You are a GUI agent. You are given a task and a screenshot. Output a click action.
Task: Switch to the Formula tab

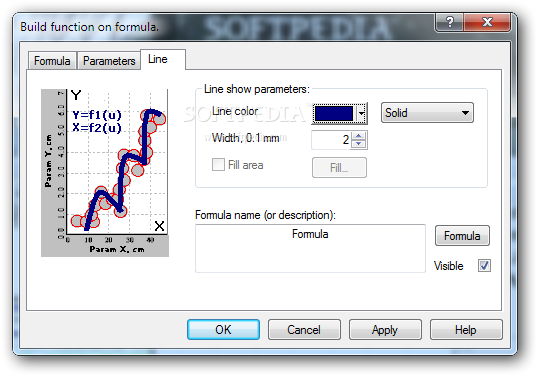pyautogui.click(x=52, y=61)
